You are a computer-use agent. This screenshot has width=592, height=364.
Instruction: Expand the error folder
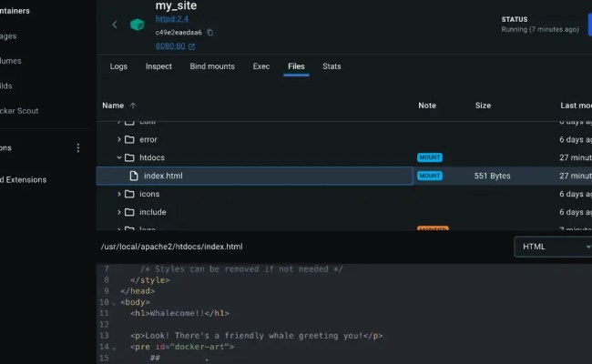coord(119,139)
